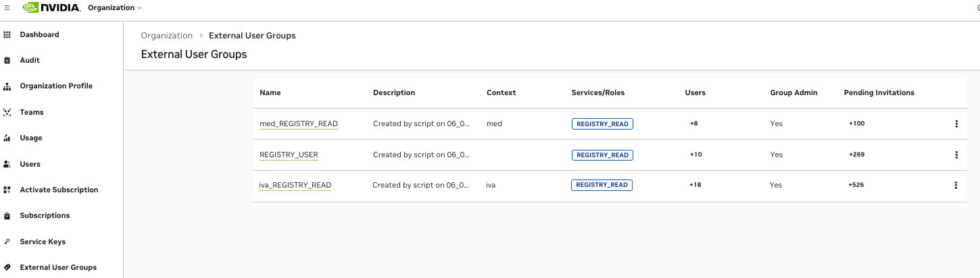Select External User Groups in sidebar
This screenshot has width=980, height=278.
tap(58, 267)
